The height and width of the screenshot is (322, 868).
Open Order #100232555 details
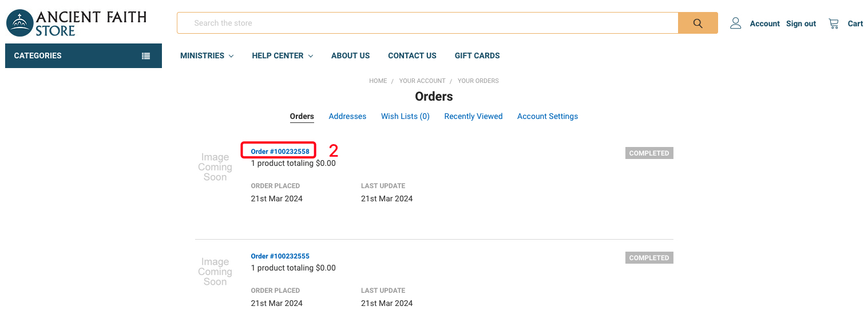point(280,256)
